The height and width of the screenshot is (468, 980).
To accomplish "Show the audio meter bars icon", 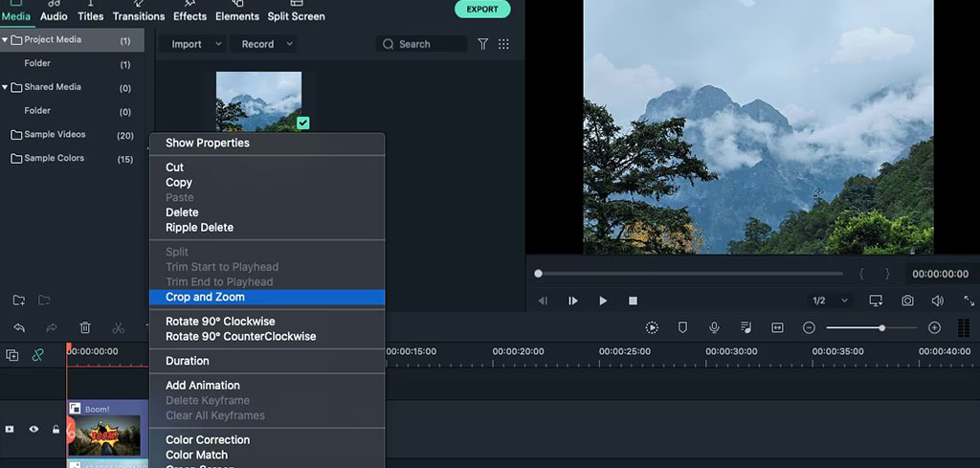I will [x=964, y=327].
